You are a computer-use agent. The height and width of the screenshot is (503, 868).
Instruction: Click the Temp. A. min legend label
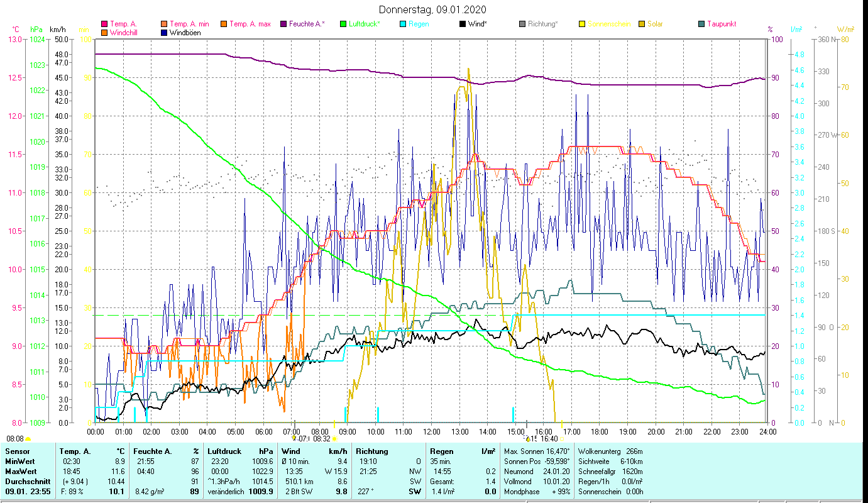[x=189, y=25]
